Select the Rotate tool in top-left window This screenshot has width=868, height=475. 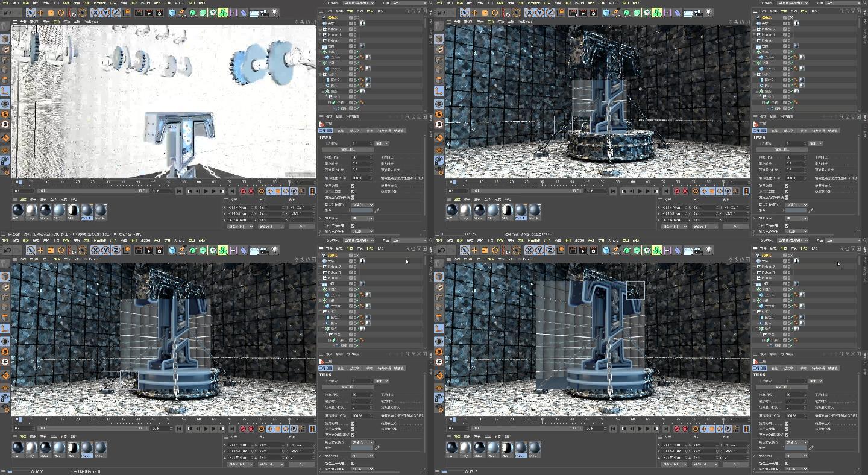61,13
